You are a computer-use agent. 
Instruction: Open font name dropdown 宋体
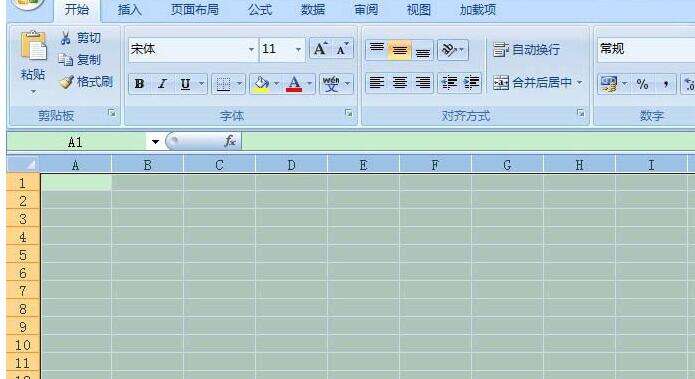click(251, 49)
